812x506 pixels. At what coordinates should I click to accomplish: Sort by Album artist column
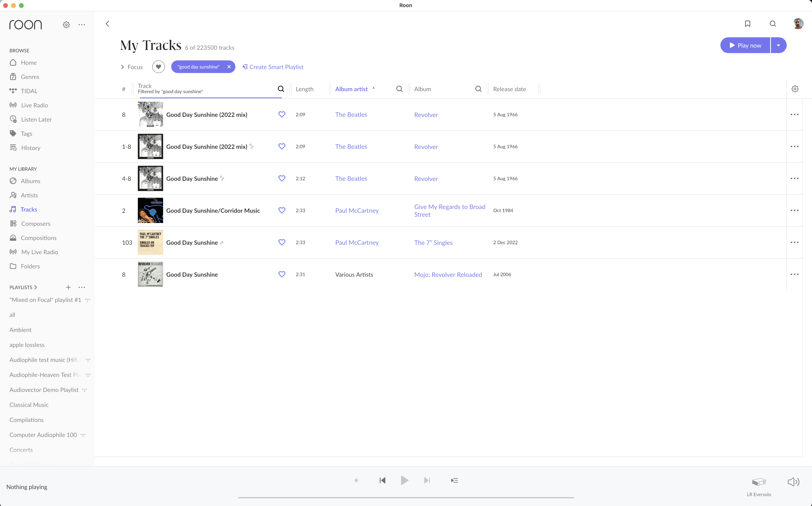click(351, 89)
